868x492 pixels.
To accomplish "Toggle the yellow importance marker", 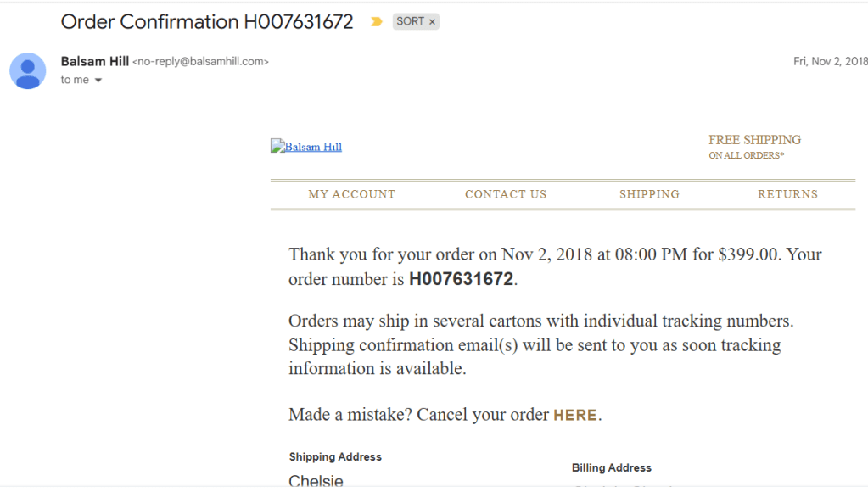I will coord(377,22).
